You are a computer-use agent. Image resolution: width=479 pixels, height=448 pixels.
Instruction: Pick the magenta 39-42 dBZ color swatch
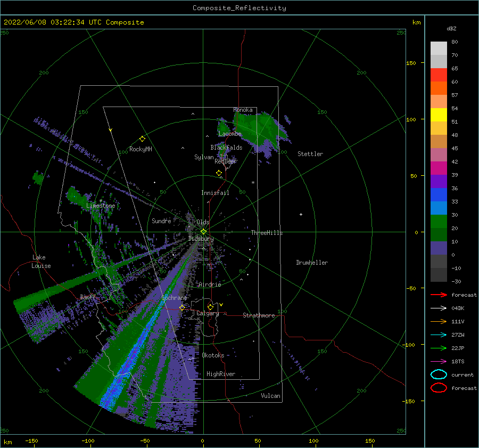pos(439,168)
